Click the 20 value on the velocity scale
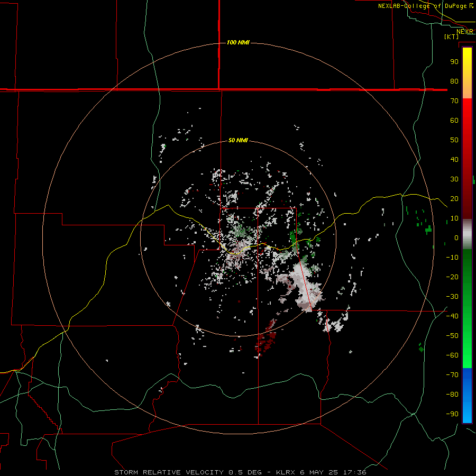Viewport: 476px width, 476px height. pos(454,198)
